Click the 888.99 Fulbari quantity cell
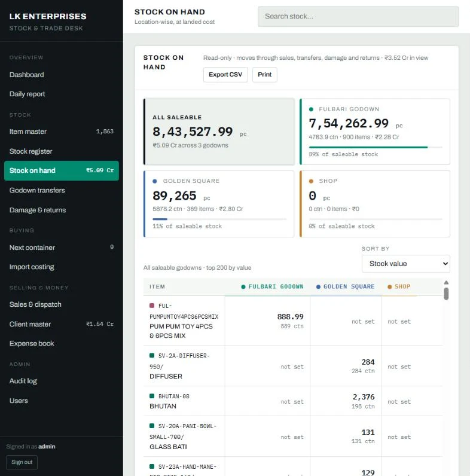 click(290, 317)
